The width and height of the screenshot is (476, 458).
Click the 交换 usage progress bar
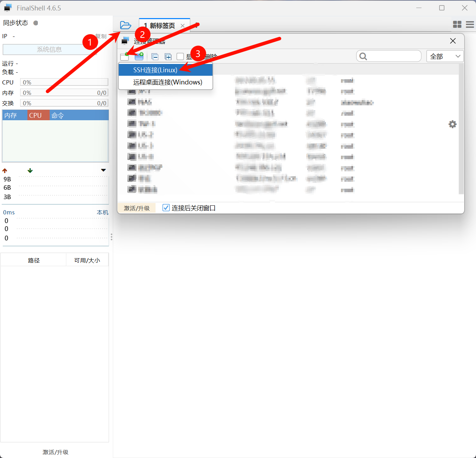[64, 103]
